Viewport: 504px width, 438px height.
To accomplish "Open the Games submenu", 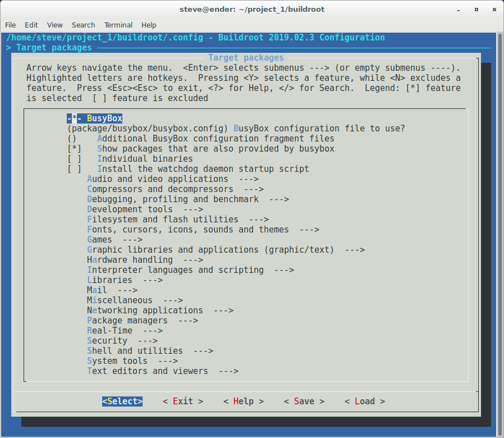I will pos(99,240).
